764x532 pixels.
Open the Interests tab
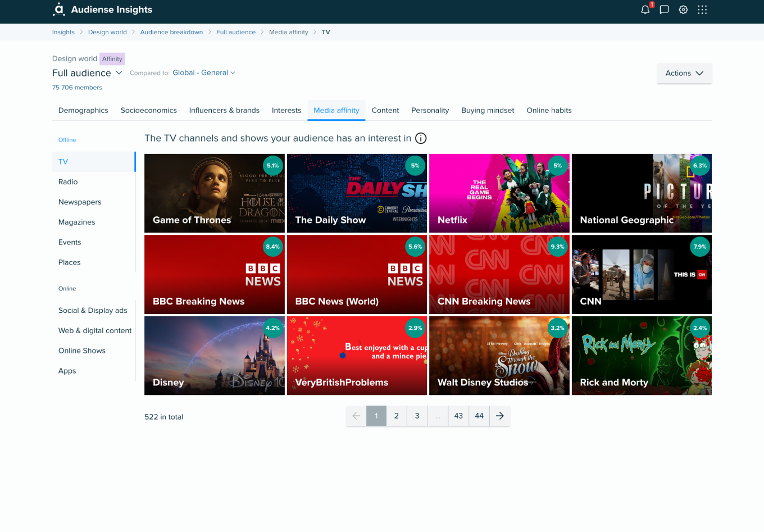point(286,110)
